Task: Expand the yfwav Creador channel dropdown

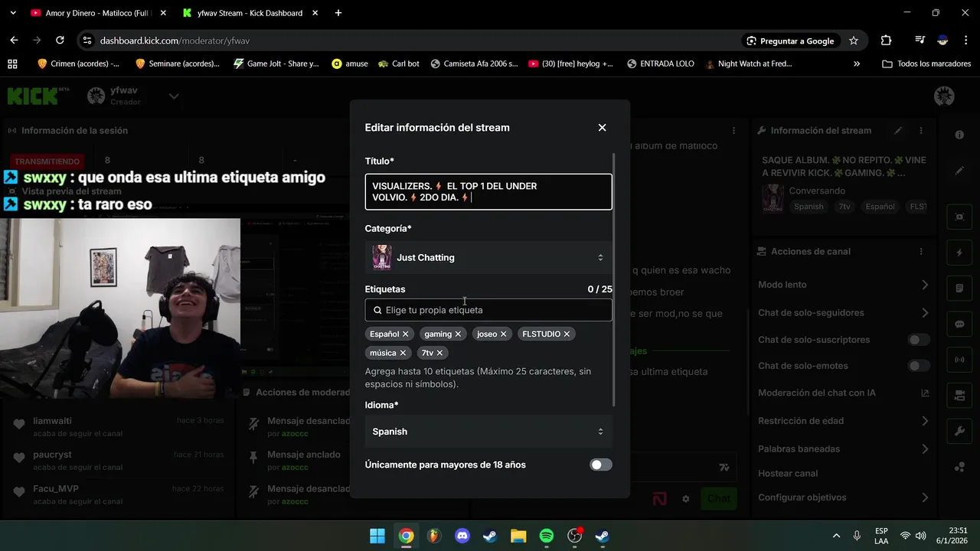Action: 174,96
